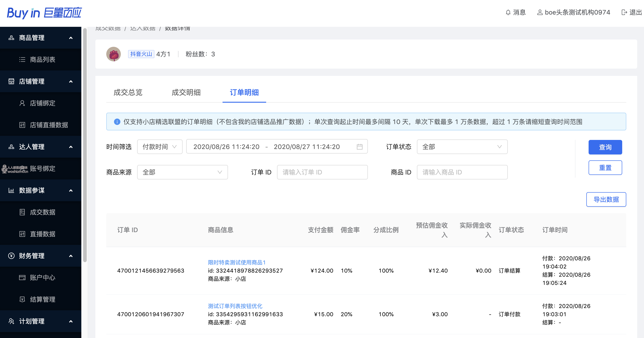The height and width of the screenshot is (338, 644).
Task: Switch to the 成交明细 tab
Action: tap(186, 92)
